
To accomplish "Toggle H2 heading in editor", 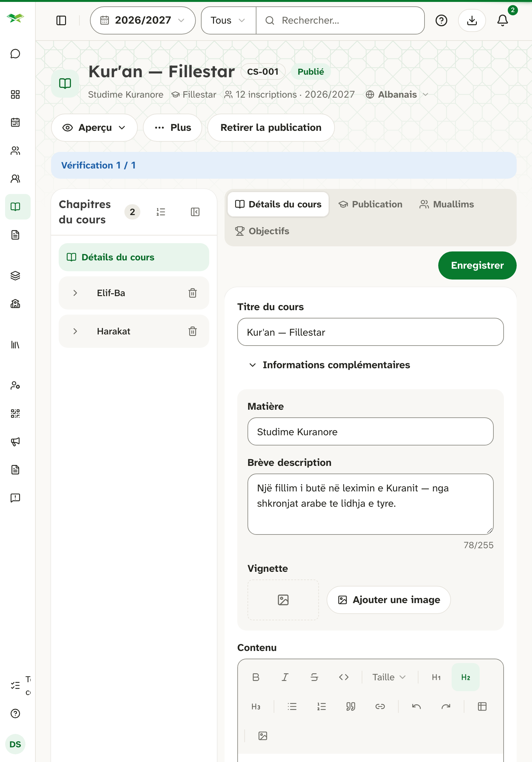I will [466, 677].
